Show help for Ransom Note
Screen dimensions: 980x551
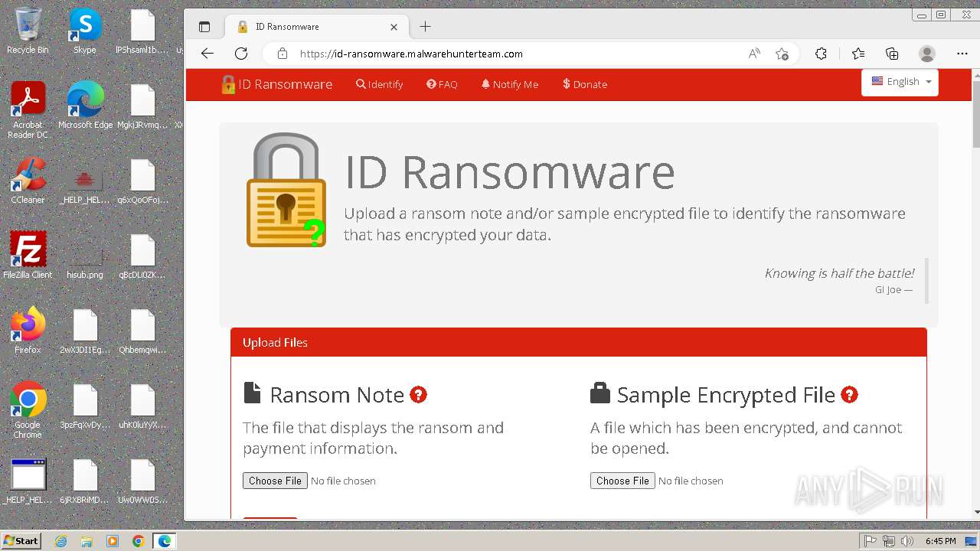(x=418, y=395)
